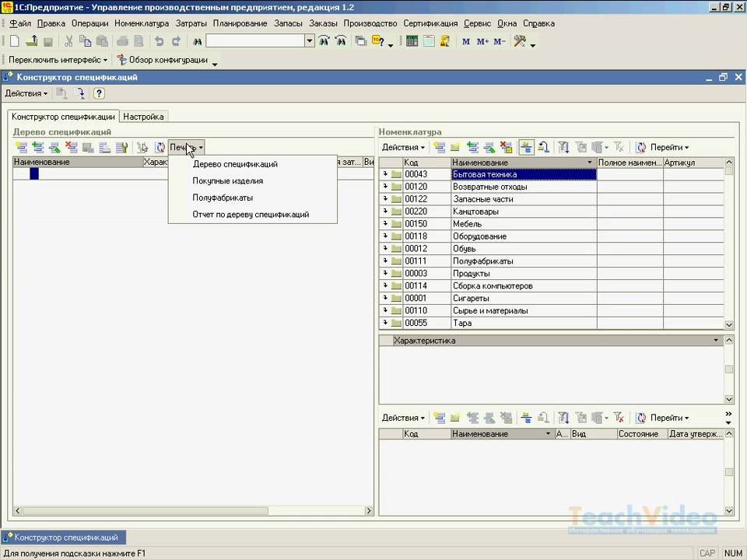Screen dimensions: 747x560
Task: Open the Печать dropdown button
Action: point(186,148)
